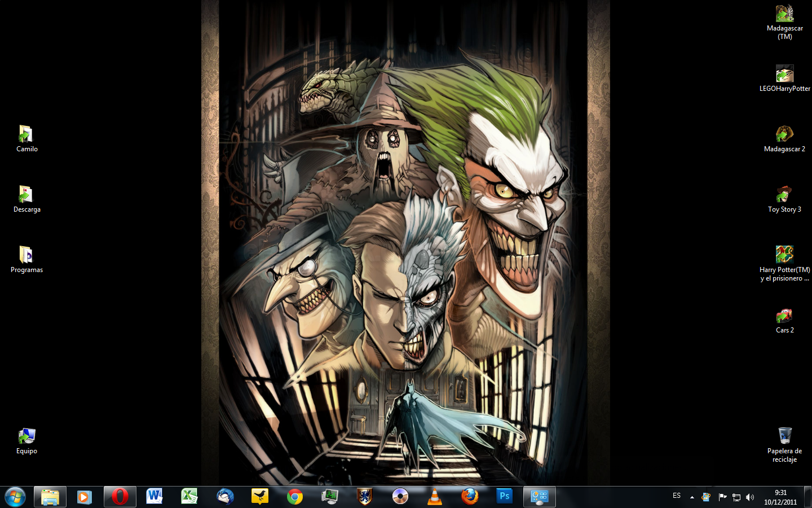Select Harry Potter(TM) y el prisionero shortcut

pos(784,264)
